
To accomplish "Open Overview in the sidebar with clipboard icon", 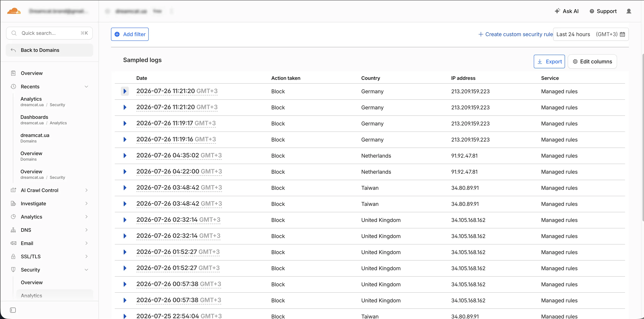I will coord(31,73).
